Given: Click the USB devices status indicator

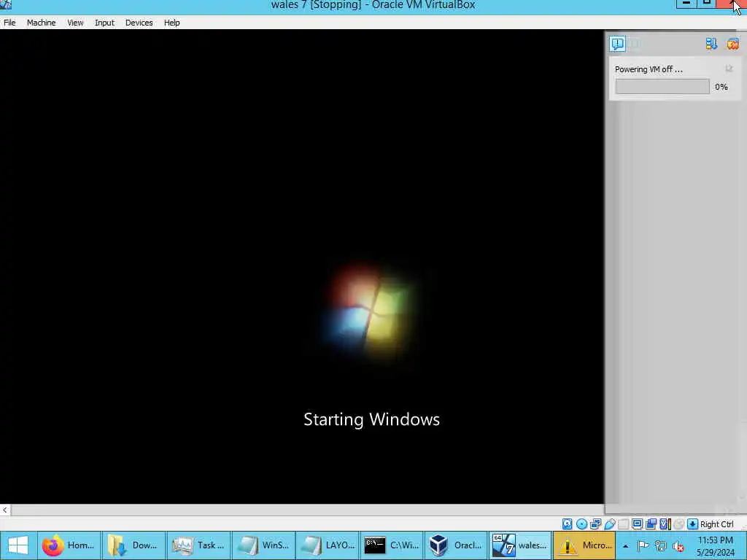Looking at the screenshot, I should click(x=610, y=524).
